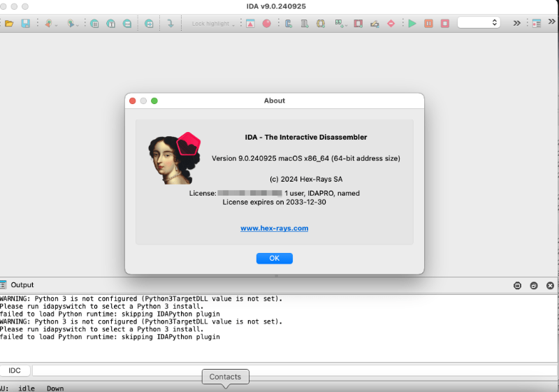Click 'IDA - The Interactive Disassembler' heading
This screenshot has width=559, height=392.
click(x=306, y=137)
